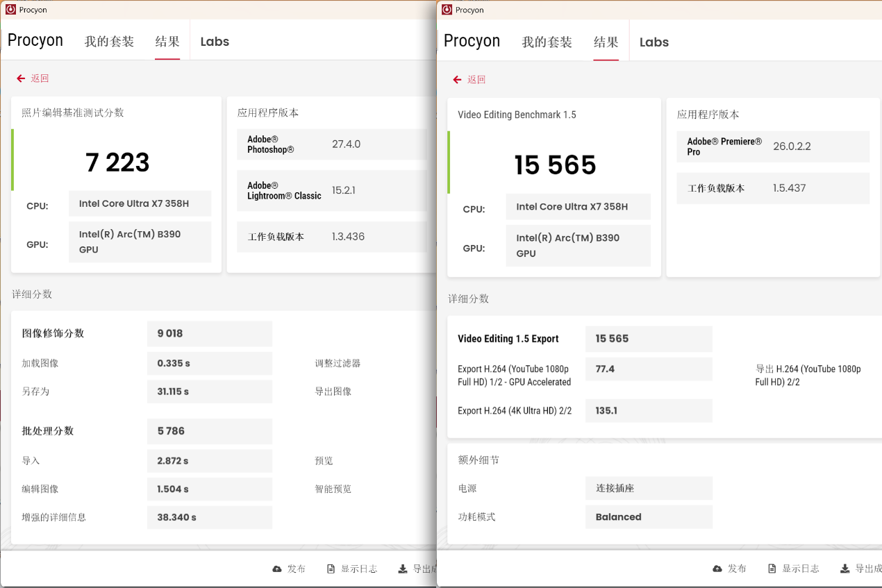
Task: Click 返回 link in right window
Action: [x=476, y=80]
